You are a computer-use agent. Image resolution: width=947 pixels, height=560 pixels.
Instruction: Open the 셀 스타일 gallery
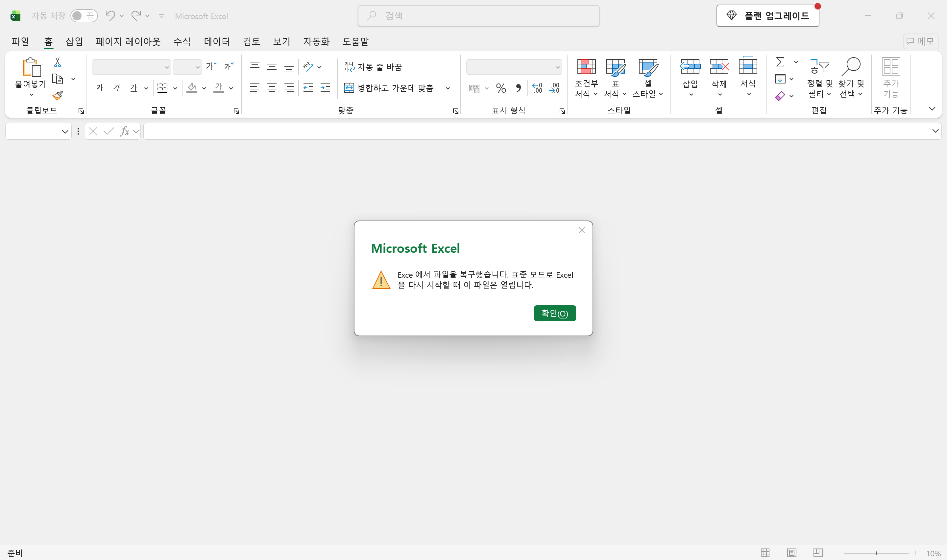pos(648,78)
